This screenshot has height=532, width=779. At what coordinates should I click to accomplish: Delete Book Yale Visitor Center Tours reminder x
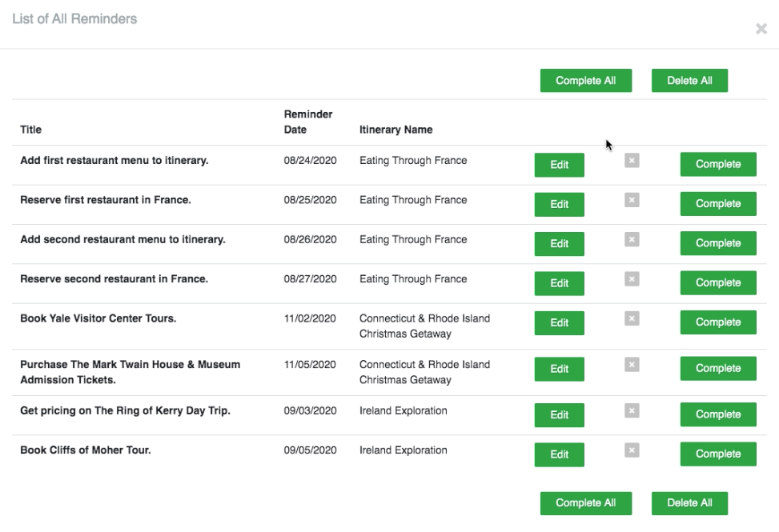click(x=632, y=318)
